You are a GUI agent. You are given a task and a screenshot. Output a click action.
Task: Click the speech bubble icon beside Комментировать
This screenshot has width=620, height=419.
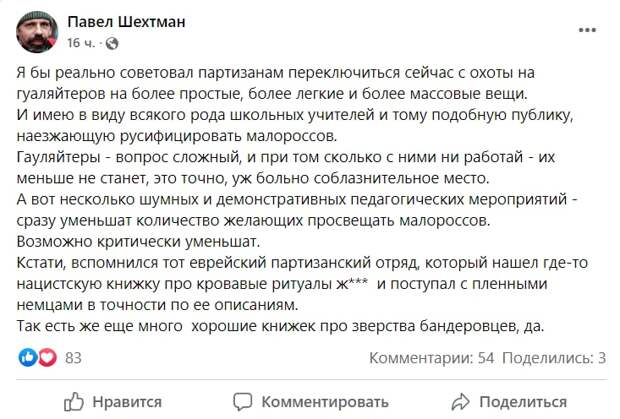tap(242, 402)
